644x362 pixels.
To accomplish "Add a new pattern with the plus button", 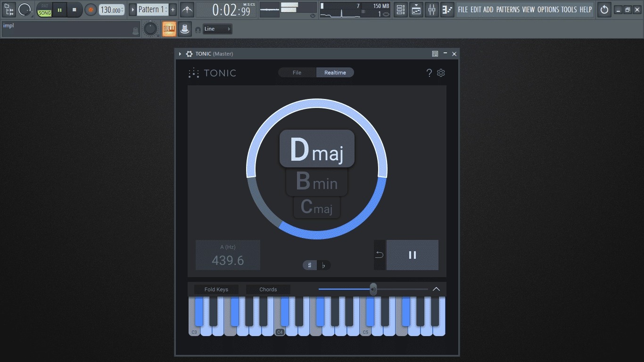I will 173,9.
